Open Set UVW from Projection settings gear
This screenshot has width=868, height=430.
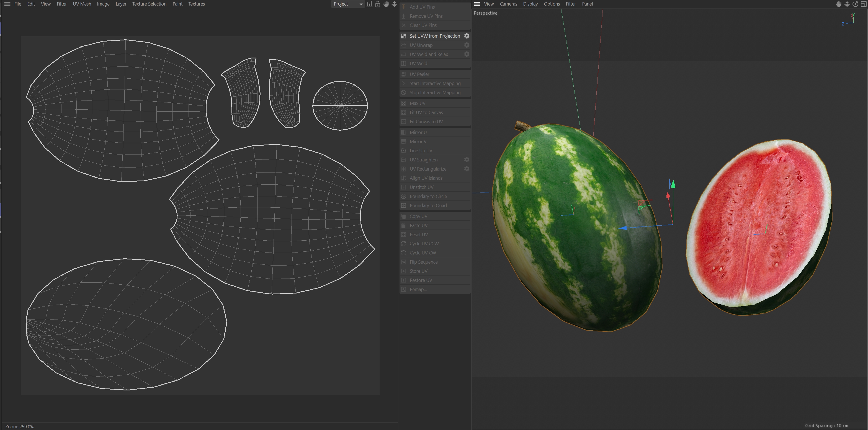click(x=467, y=36)
